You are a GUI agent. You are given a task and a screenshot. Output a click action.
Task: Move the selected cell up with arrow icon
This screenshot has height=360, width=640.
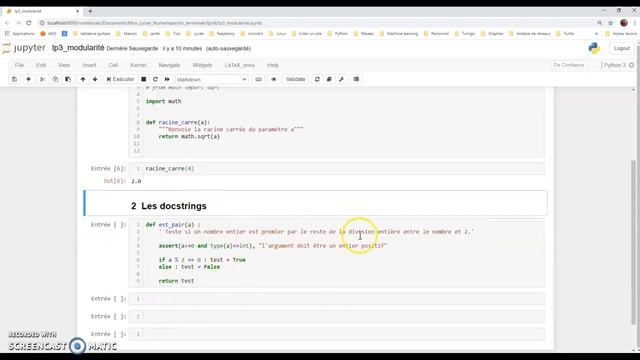[x=83, y=79]
